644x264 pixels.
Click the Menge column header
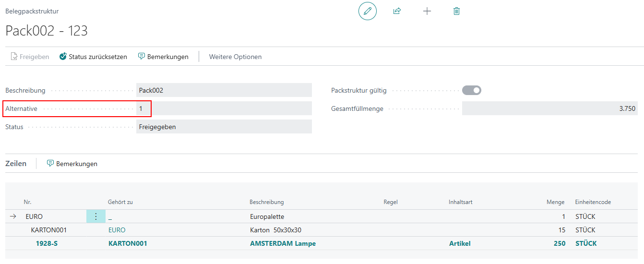pos(556,202)
